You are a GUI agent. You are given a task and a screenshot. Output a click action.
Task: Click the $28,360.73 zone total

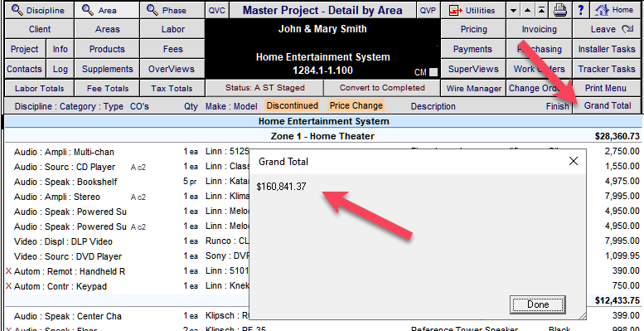click(x=617, y=136)
